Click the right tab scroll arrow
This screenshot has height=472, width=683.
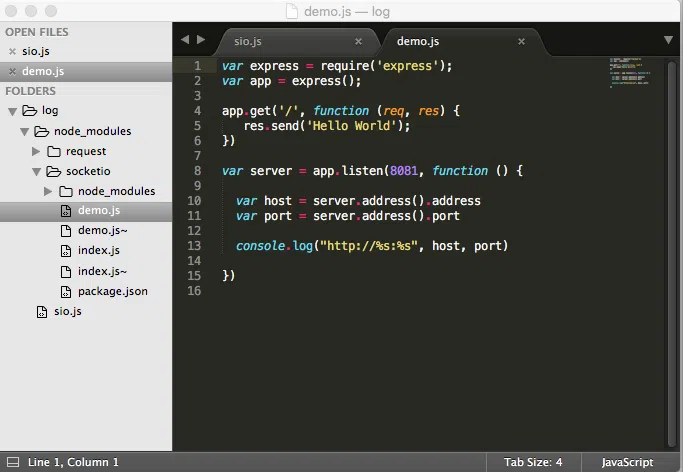(201, 40)
